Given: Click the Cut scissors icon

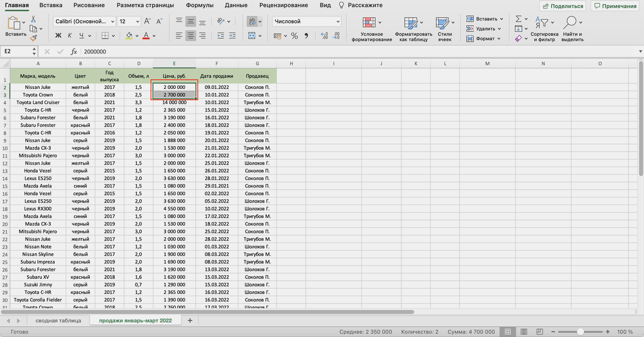Looking at the screenshot, I should tap(33, 20).
